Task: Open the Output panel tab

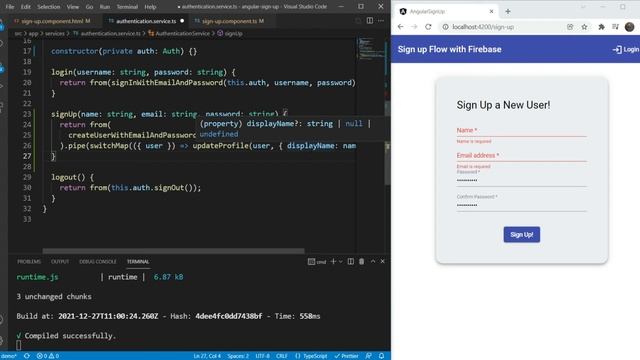Action: point(60,262)
